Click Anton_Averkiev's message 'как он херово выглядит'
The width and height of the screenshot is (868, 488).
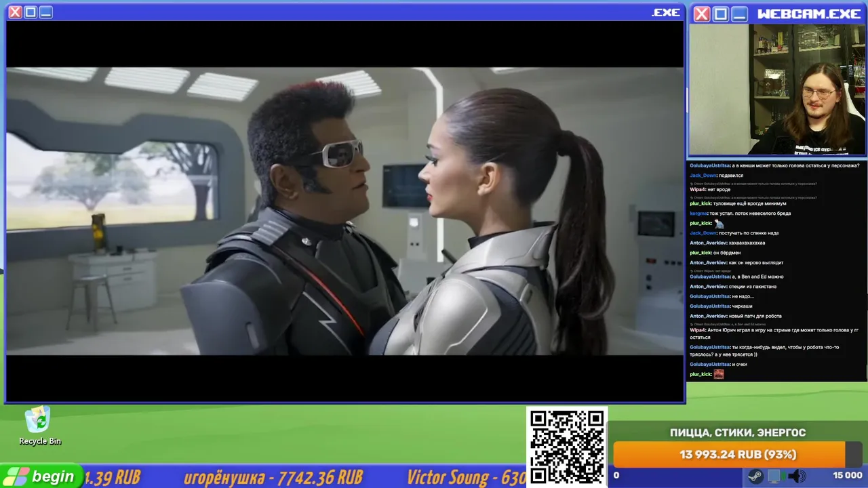736,262
